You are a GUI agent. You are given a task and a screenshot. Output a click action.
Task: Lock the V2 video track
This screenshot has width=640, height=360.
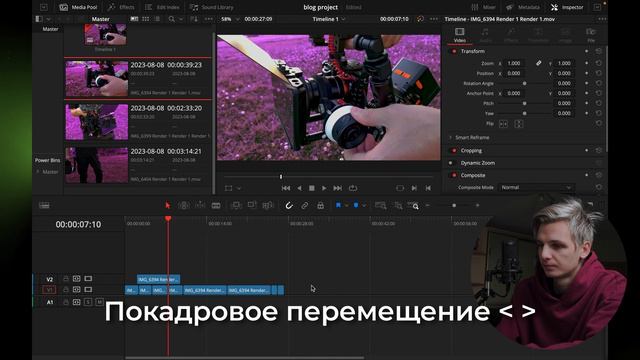[x=66, y=279]
